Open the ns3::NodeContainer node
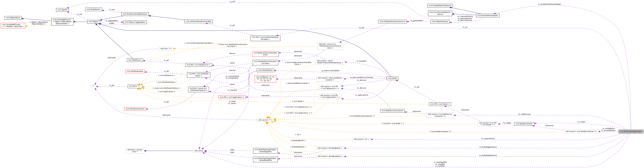The image size is (644, 168). pos(524,124)
